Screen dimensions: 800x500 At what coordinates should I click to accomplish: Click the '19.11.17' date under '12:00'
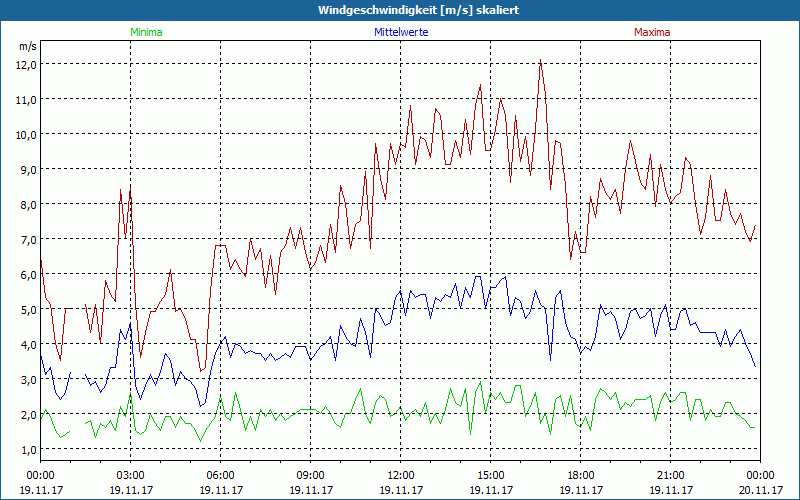[x=401, y=490]
